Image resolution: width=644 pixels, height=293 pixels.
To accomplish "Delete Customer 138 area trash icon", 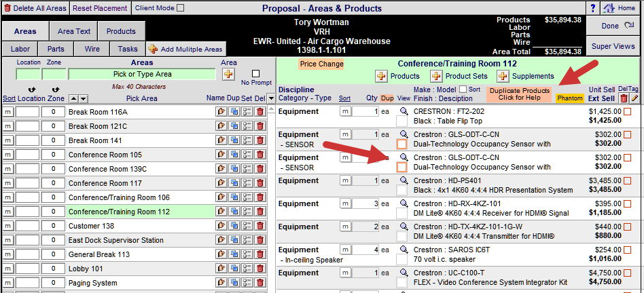I will 260,226.
